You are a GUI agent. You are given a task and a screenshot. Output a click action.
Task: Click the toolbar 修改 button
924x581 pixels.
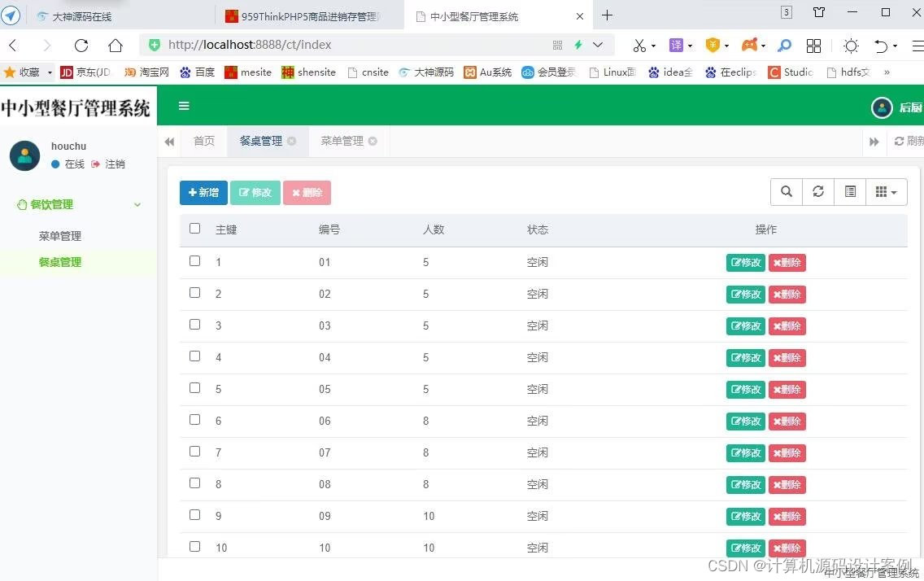pos(255,193)
